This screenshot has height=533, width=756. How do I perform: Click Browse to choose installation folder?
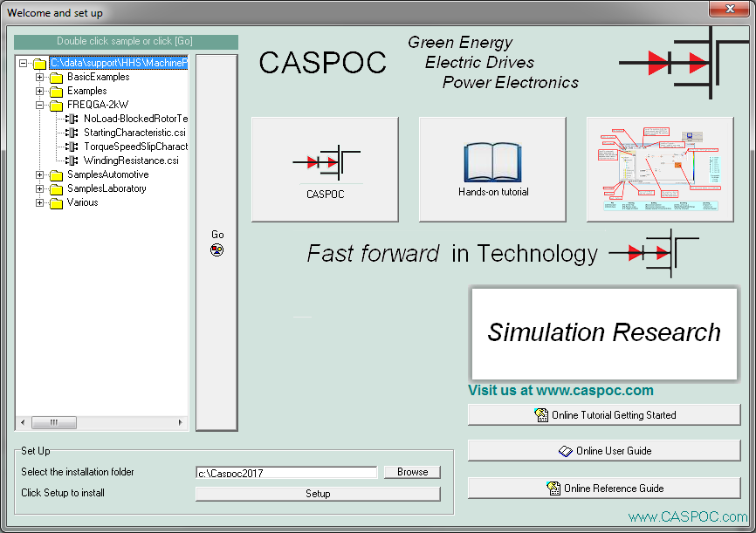click(x=412, y=472)
